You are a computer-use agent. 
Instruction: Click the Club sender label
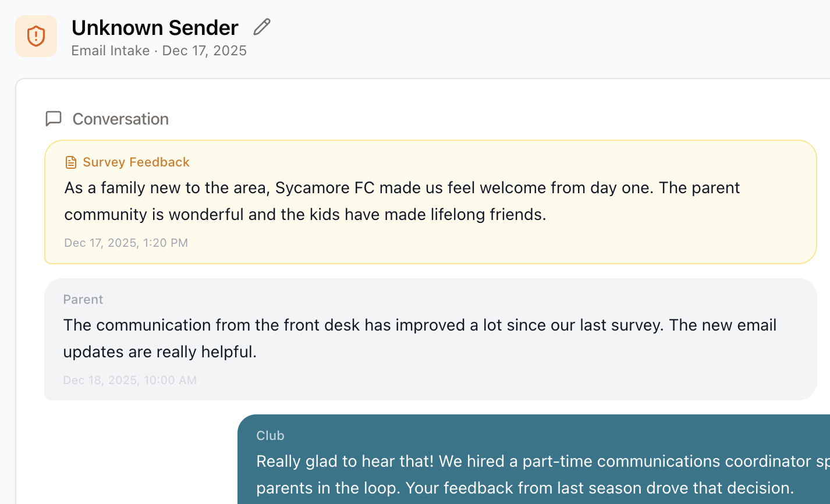[x=270, y=435]
